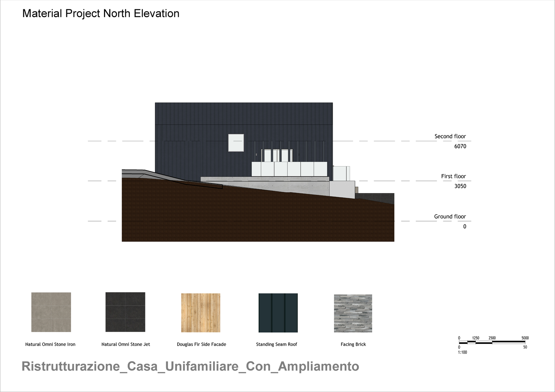
Task: Click the Facing Brick texture swatch
Action: coord(353,313)
